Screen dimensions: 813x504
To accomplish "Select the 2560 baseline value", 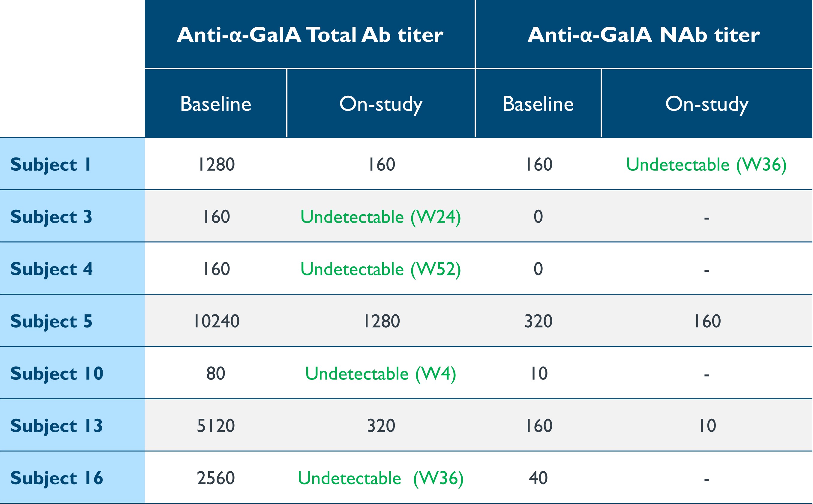I will pyautogui.click(x=216, y=478).
